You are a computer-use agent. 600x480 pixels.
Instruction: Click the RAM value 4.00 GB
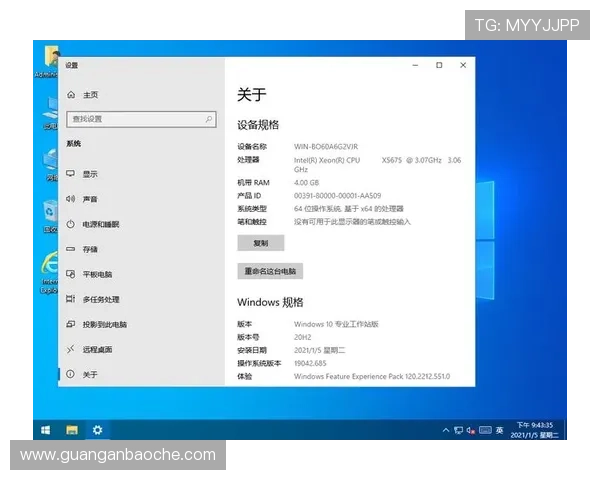(x=307, y=183)
